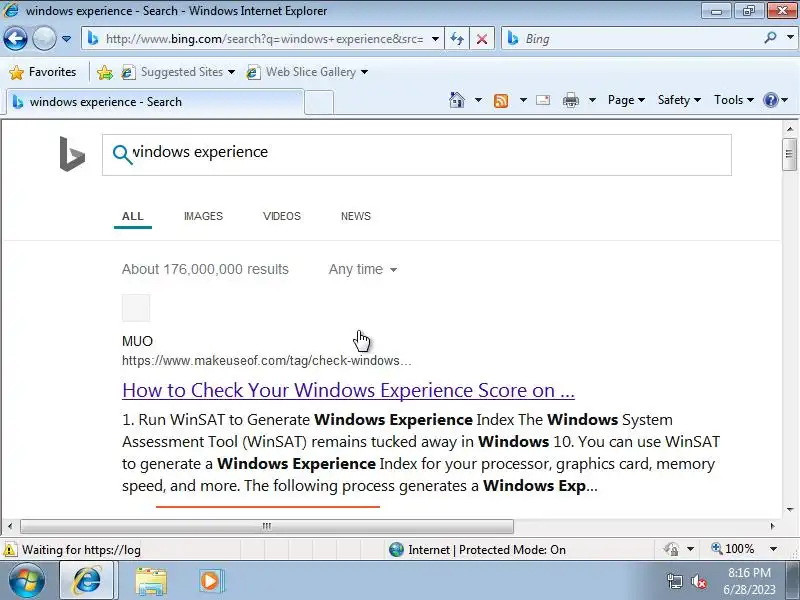Image resolution: width=800 pixels, height=600 pixels.
Task: Go back with the Back arrow button
Action: [x=15, y=39]
